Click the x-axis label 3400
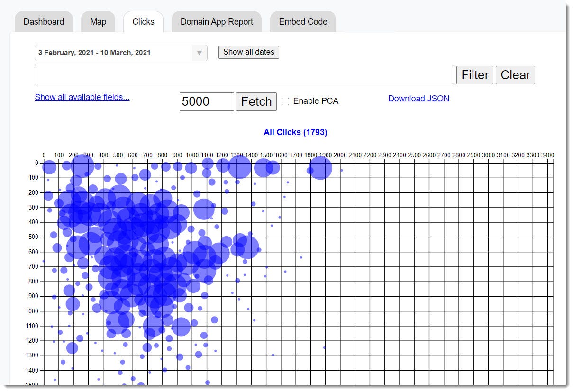Screen dimensions: 573x392 pos(547,155)
